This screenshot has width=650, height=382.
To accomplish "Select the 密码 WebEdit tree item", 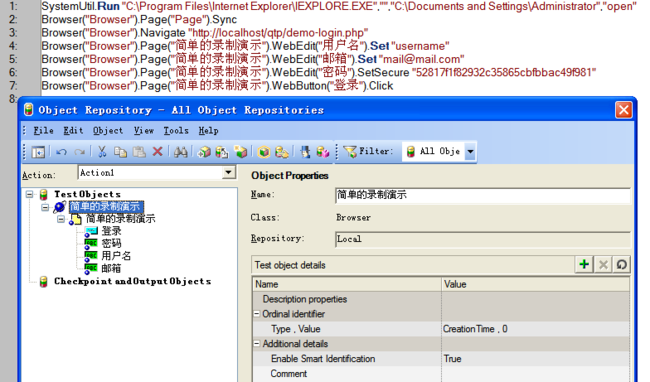I will (112, 243).
